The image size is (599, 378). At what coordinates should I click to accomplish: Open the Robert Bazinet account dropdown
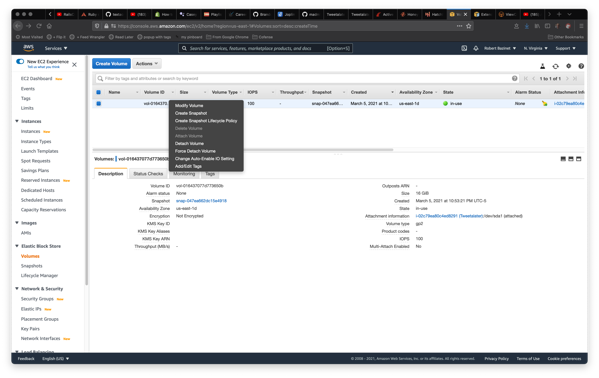point(500,48)
